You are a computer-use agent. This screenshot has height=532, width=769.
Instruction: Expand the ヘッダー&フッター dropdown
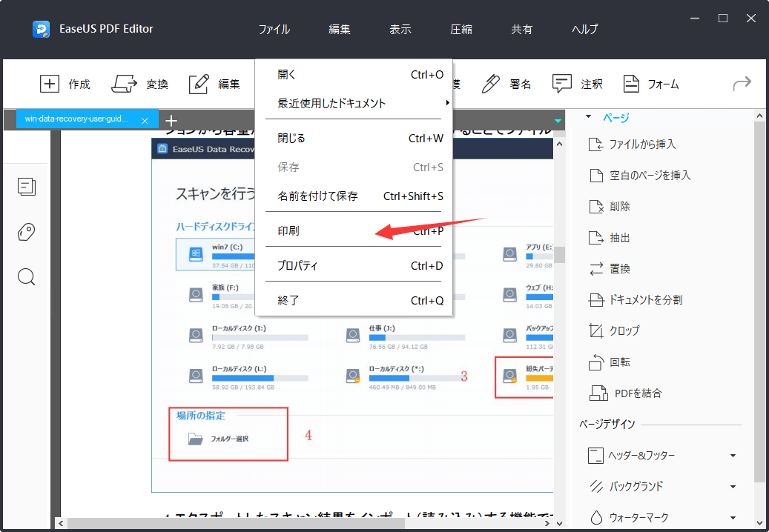(733, 456)
